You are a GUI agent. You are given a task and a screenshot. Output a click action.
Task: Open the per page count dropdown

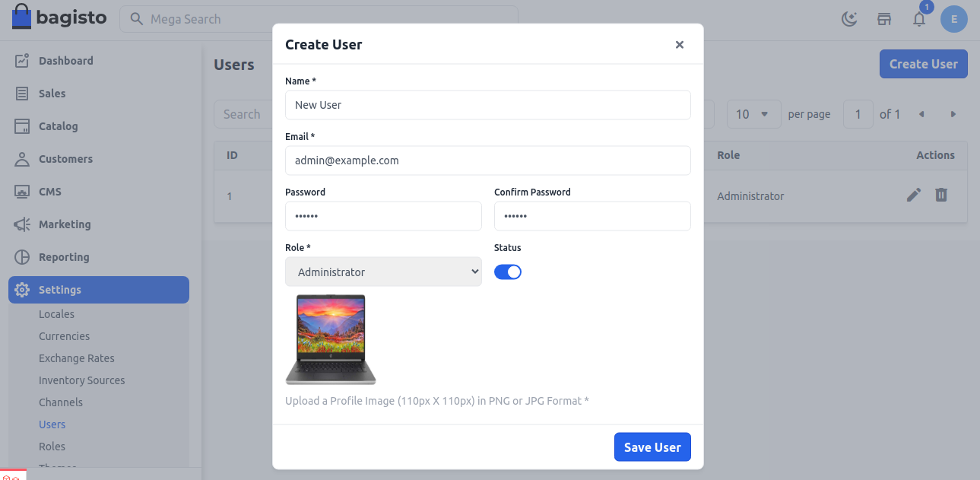point(753,113)
